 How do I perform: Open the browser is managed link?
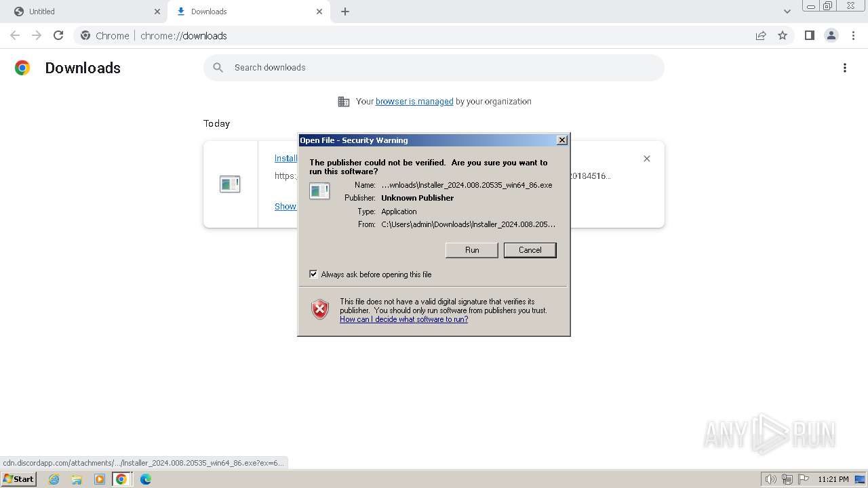tap(414, 102)
